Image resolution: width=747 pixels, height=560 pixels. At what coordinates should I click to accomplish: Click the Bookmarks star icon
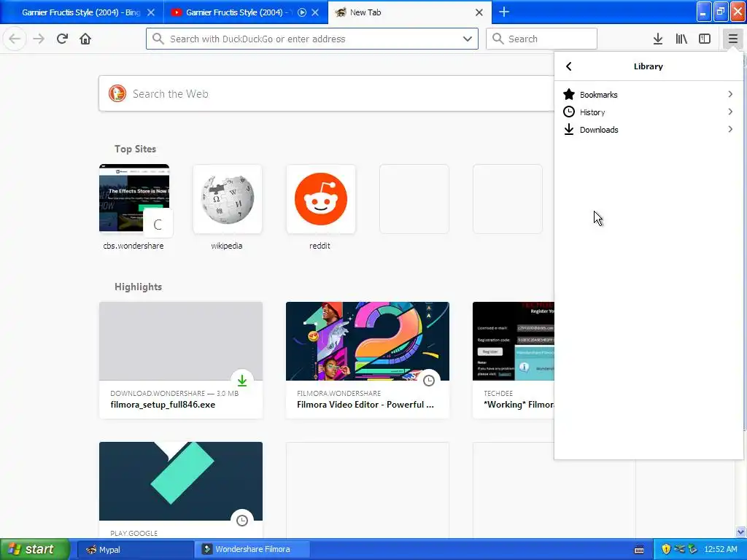(569, 94)
